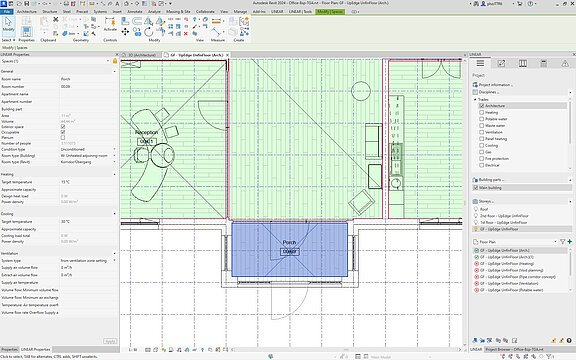Screen dimensions: 576x360
Task: Switch to the 3D Architecture view tab
Action: coord(141,55)
